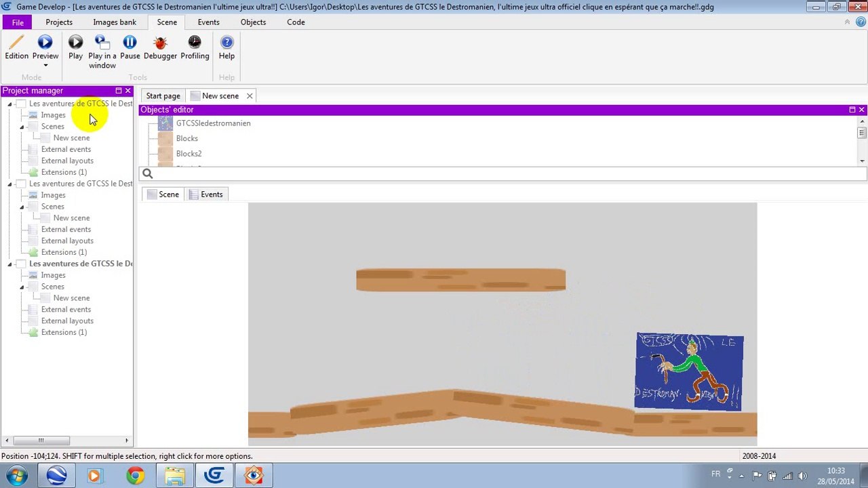The width and height of the screenshot is (868, 488).
Task: Open the dropdown arrow under Preview
Action: [45, 66]
